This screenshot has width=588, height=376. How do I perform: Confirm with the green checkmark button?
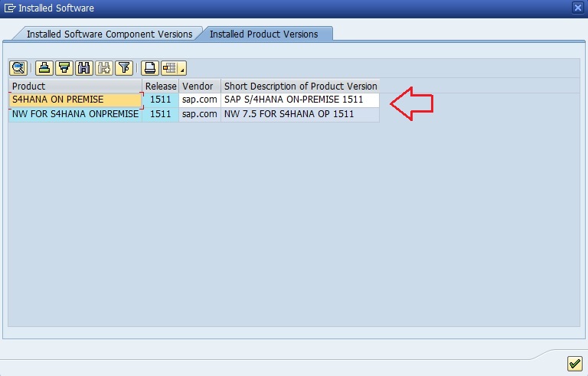(x=574, y=363)
